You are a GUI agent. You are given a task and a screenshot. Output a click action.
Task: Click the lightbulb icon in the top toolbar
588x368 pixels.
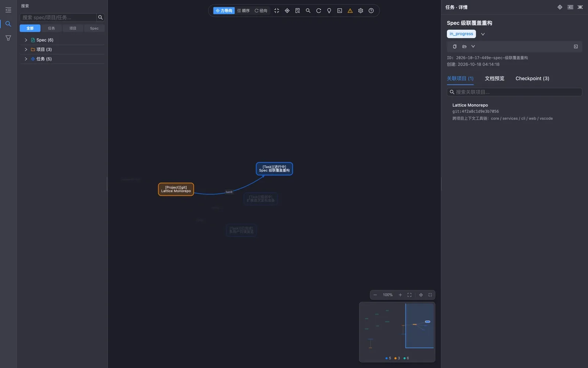[329, 11]
